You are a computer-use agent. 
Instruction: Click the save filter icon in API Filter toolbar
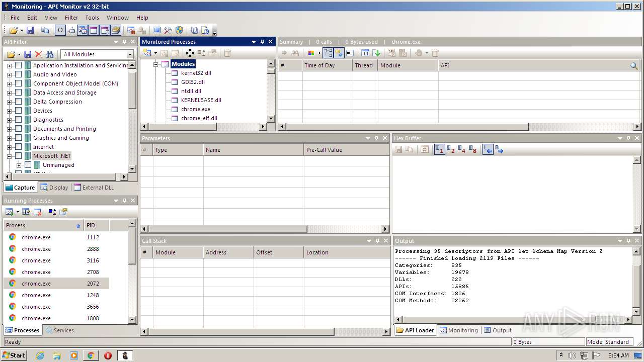(x=28, y=54)
